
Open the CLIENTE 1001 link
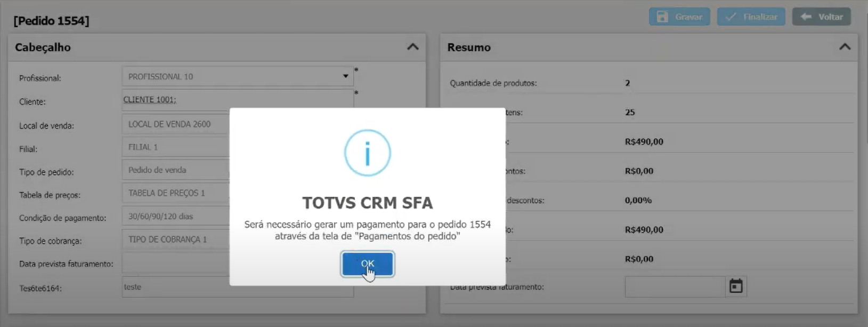click(150, 100)
